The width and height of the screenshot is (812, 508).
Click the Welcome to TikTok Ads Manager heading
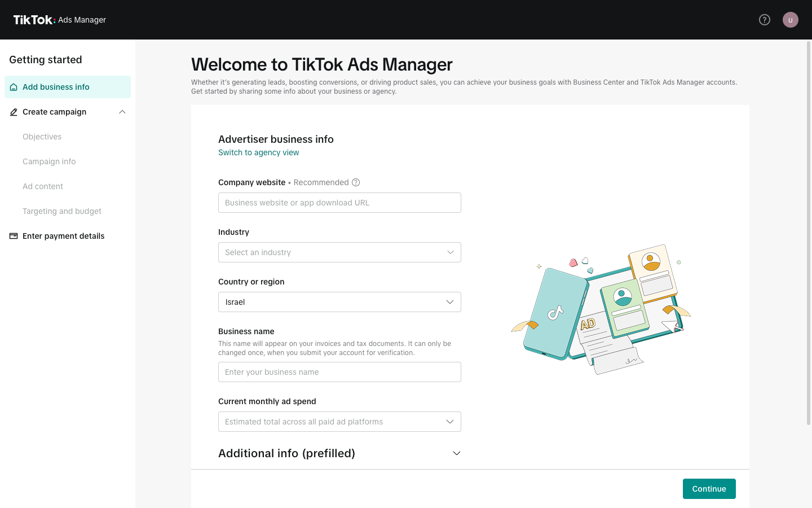322,64
